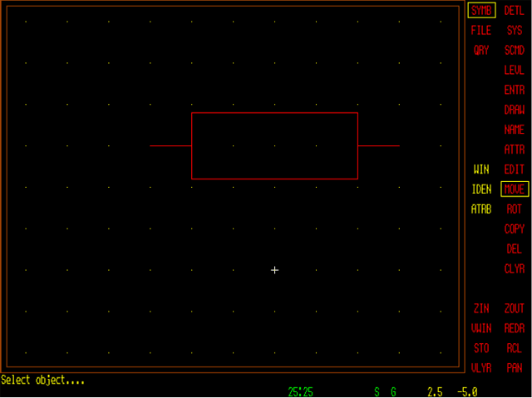The width and height of the screenshot is (532, 398).
Task: Open the FILE menu command
Action: coord(481,31)
